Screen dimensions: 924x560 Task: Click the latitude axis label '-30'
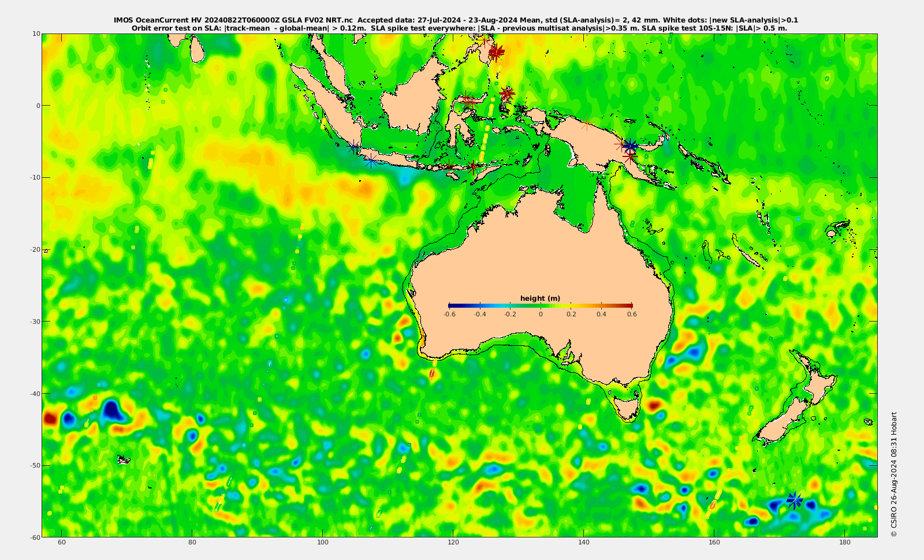pyautogui.click(x=34, y=321)
